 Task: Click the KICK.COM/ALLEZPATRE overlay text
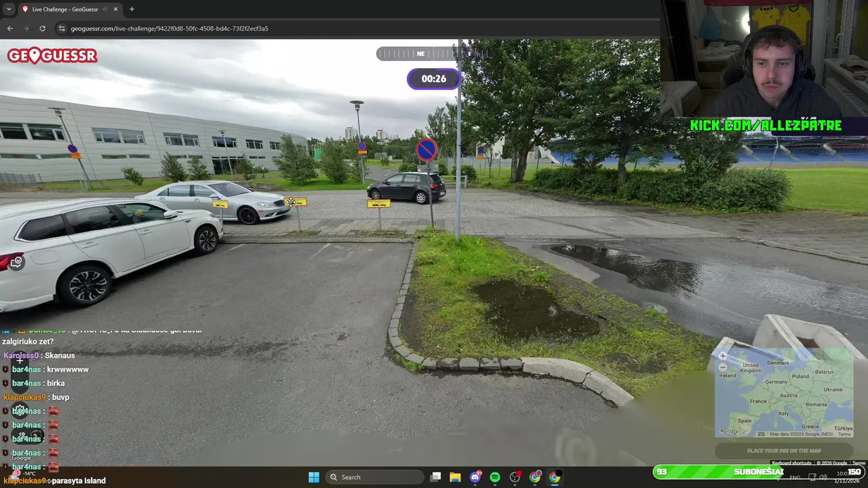coord(766,125)
